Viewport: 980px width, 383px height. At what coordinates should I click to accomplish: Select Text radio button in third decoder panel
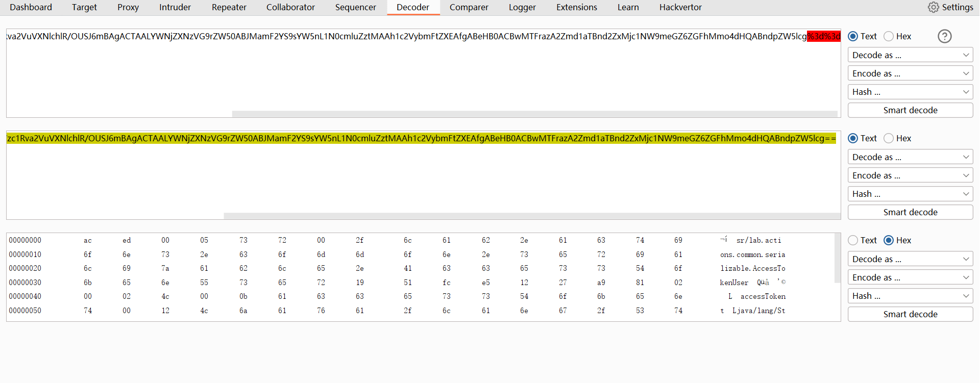click(853, 240)
